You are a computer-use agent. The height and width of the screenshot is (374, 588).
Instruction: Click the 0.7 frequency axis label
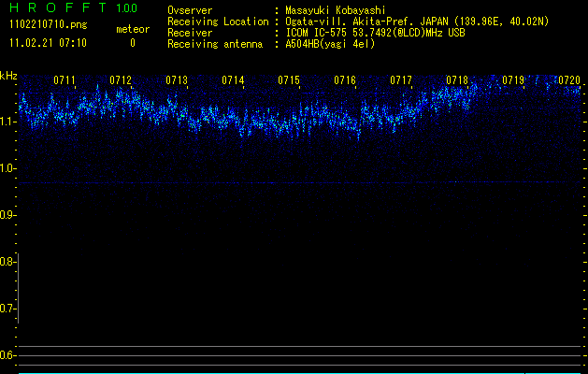(8, 309)
